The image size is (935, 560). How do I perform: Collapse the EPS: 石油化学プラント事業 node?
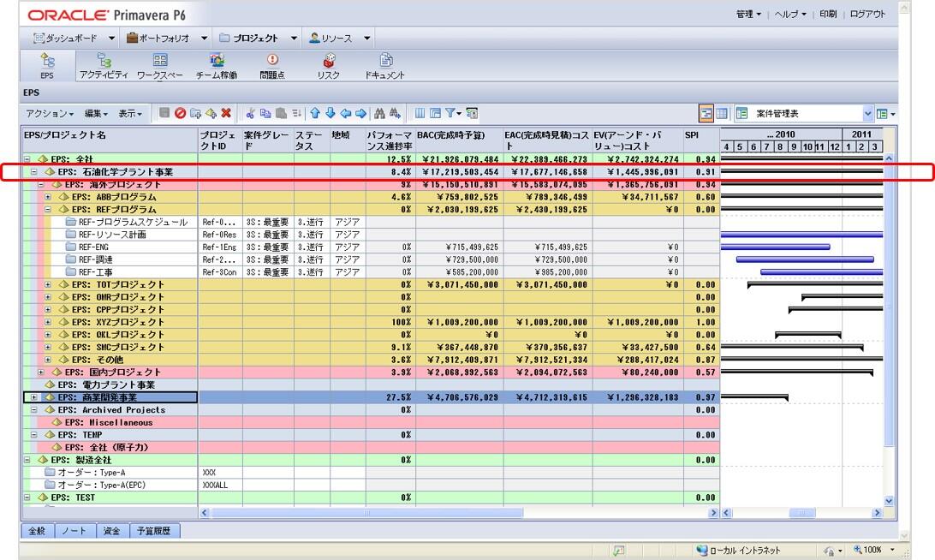point(34,172)
